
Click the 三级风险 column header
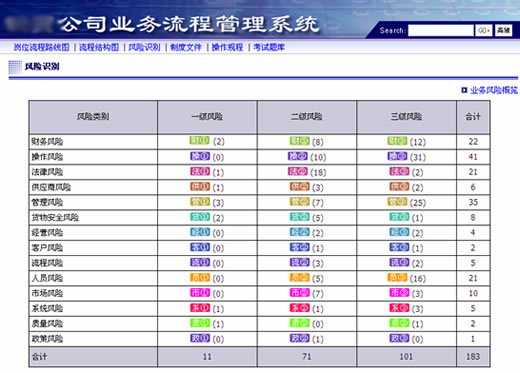point(406,117)
